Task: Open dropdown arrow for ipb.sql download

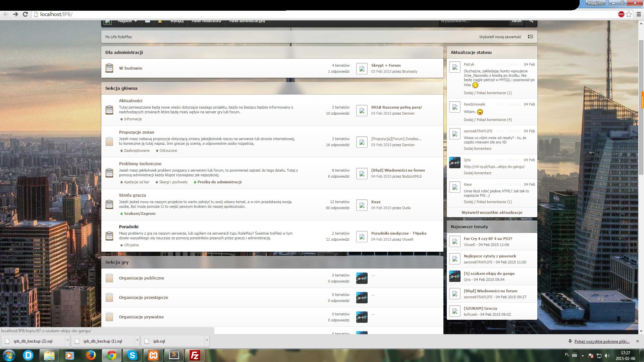Action: click(207, 341)
